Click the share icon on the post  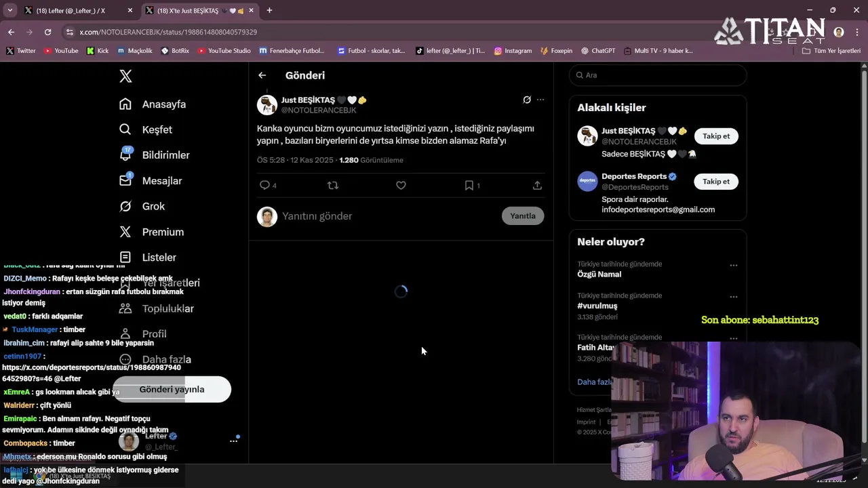537,185
